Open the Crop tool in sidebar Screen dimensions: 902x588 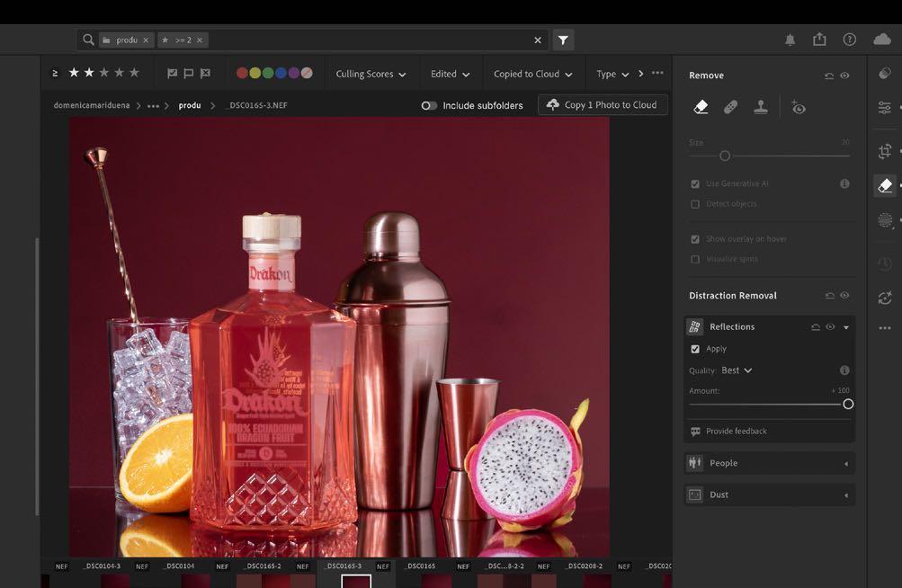(885, 151)
